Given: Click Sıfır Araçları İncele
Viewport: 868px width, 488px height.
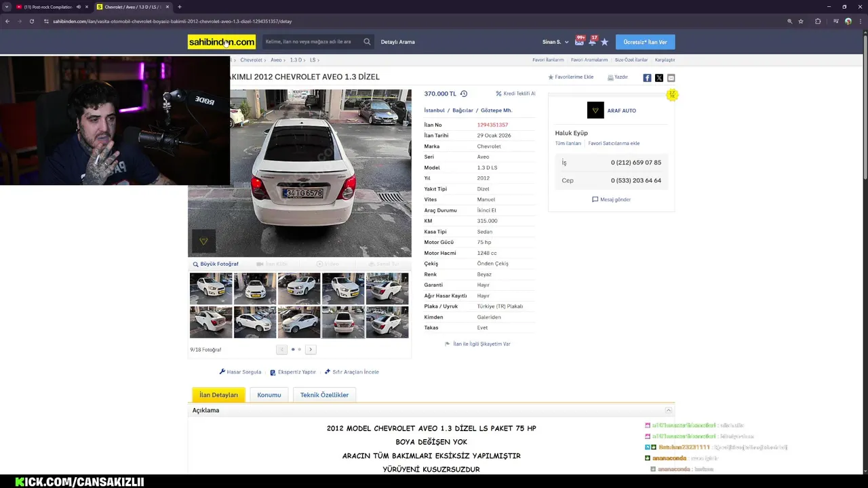Looking at the screenshot, I should (x=351, y=372).
